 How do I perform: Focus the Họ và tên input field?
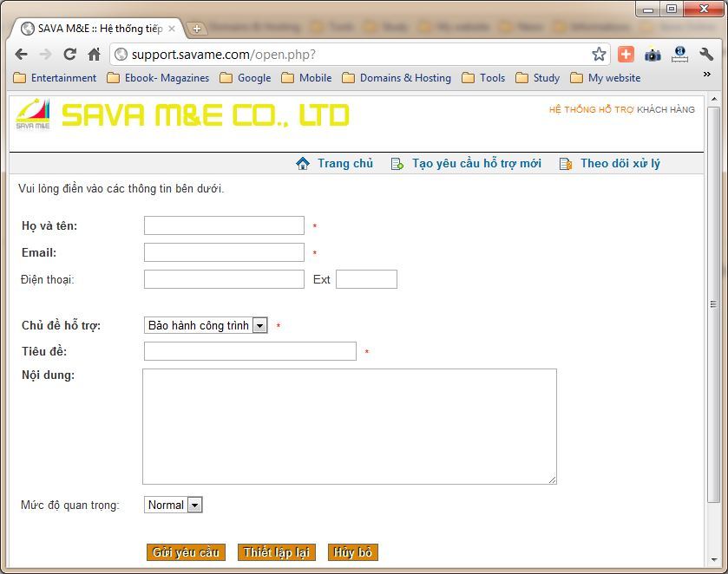[224, 225]
